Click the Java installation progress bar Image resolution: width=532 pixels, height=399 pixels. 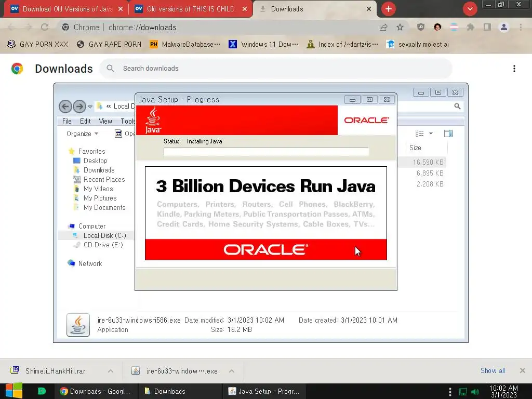(266, 151)
